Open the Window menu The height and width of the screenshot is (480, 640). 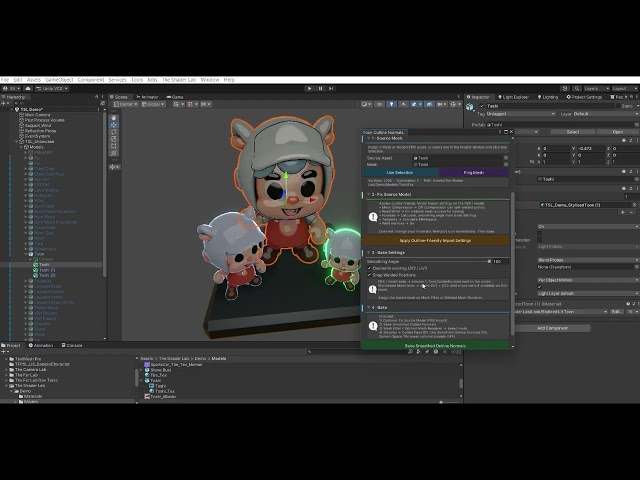(x=210, y=80)
